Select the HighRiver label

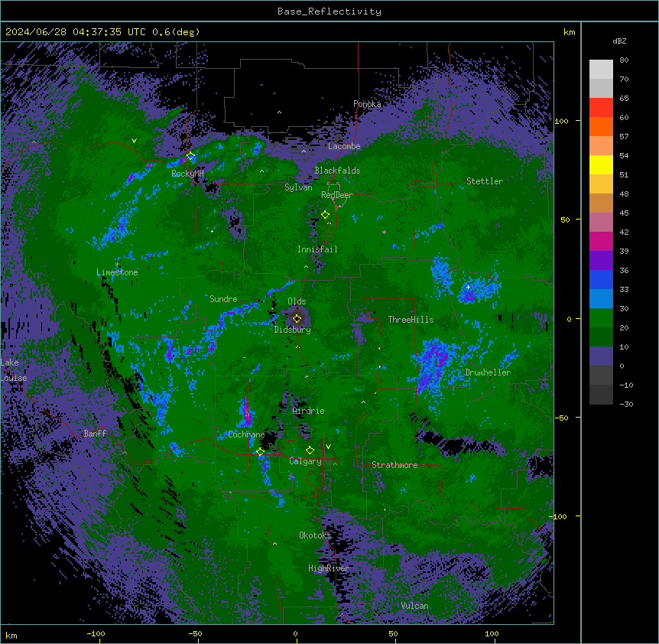[x=329, y=568]
